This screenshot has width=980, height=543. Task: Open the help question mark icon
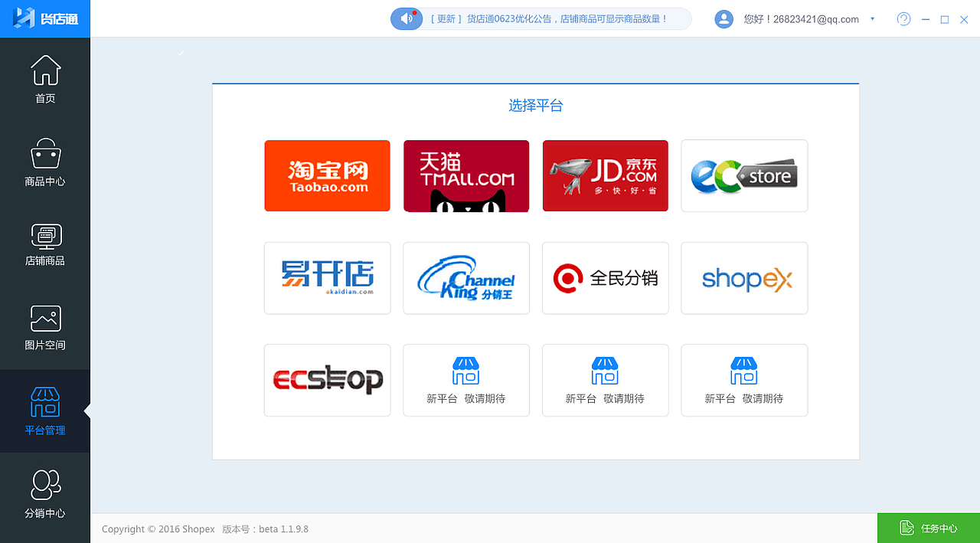pos(903,19)
